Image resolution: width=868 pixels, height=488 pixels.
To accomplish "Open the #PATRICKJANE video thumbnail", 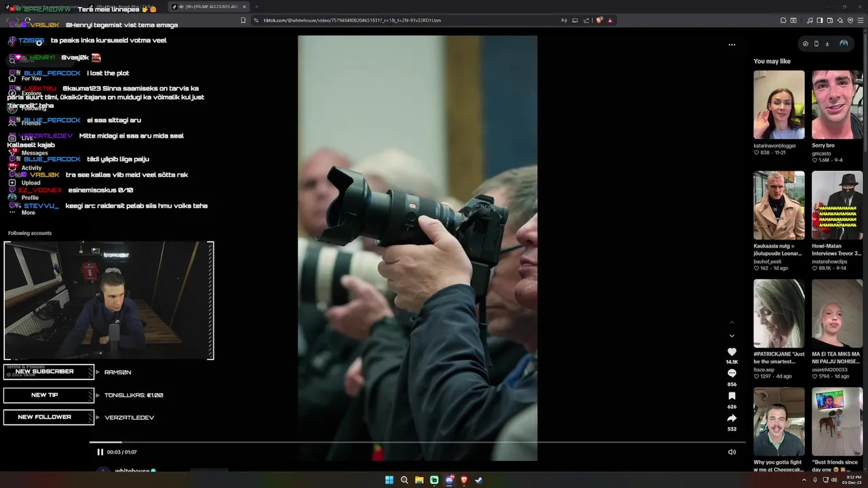I will click(x=779, y=314).
